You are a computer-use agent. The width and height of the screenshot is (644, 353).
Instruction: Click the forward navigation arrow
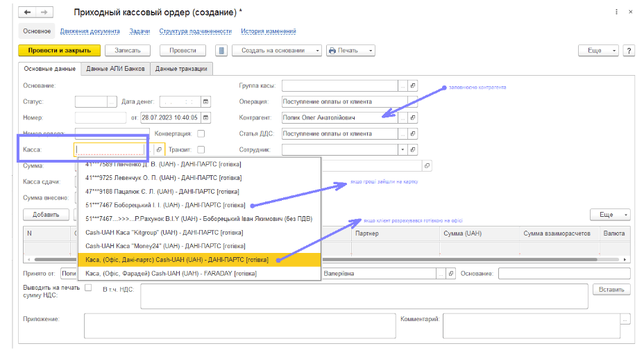coord(45,13)
